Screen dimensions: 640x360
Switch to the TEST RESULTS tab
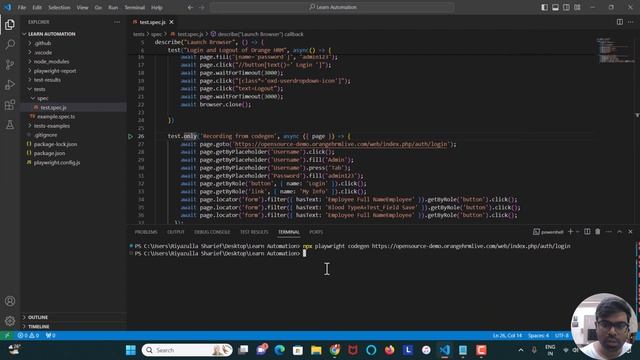[254, 232]
